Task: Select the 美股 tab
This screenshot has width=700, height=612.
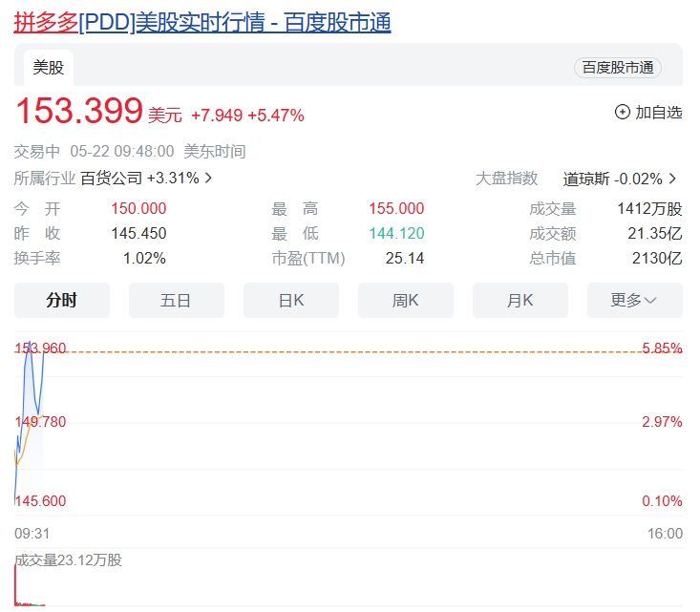Action: pos(48,68)
